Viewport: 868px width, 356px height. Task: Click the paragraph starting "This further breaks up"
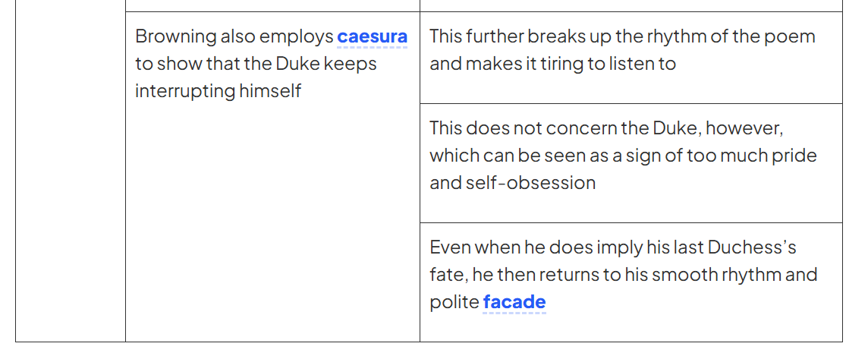pos(622,50)
